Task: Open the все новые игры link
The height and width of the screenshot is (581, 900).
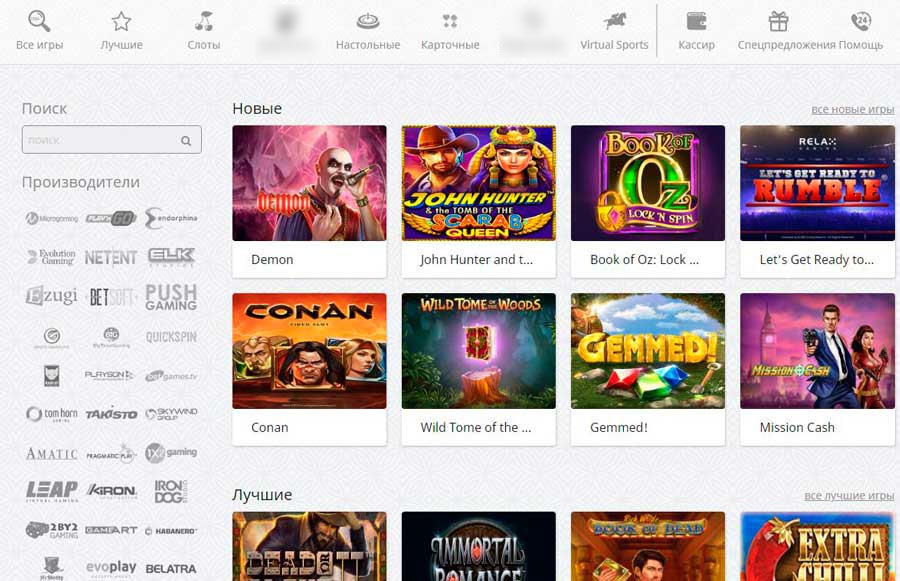Action: (852, 109)
